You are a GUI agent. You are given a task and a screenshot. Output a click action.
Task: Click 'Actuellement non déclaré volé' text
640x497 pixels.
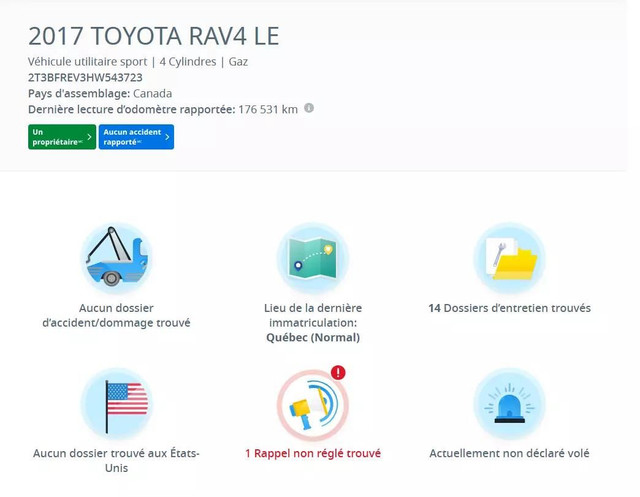click(x=509, y=453)
